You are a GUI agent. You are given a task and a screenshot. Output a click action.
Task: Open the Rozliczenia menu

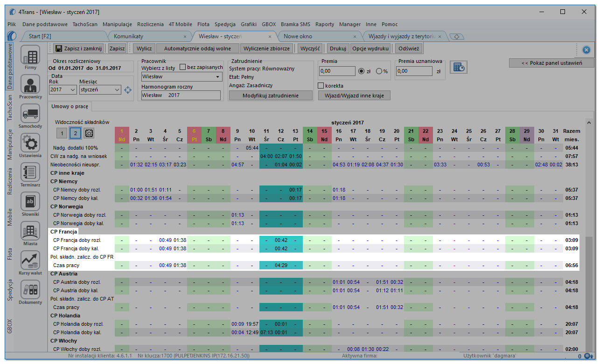click(x=150, y=24)
